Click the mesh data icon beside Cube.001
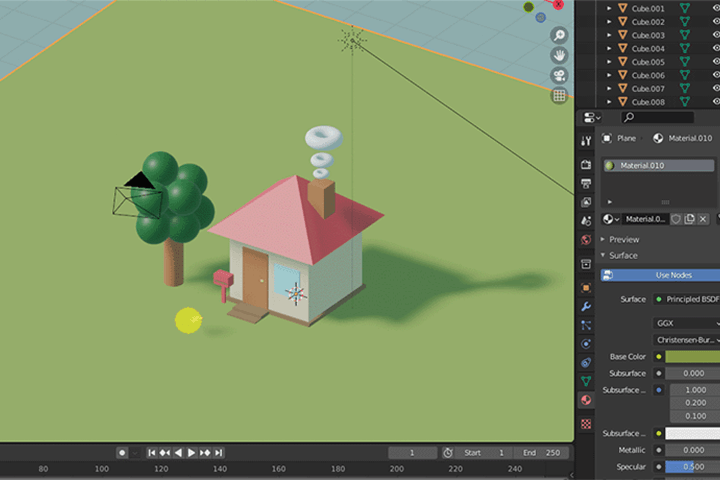Screen dimensions: 720x480 coord(685,8)
